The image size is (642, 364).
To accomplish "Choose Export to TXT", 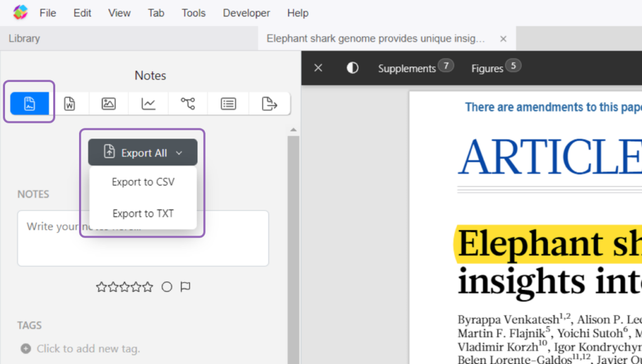I will click(x=143, y=214).
